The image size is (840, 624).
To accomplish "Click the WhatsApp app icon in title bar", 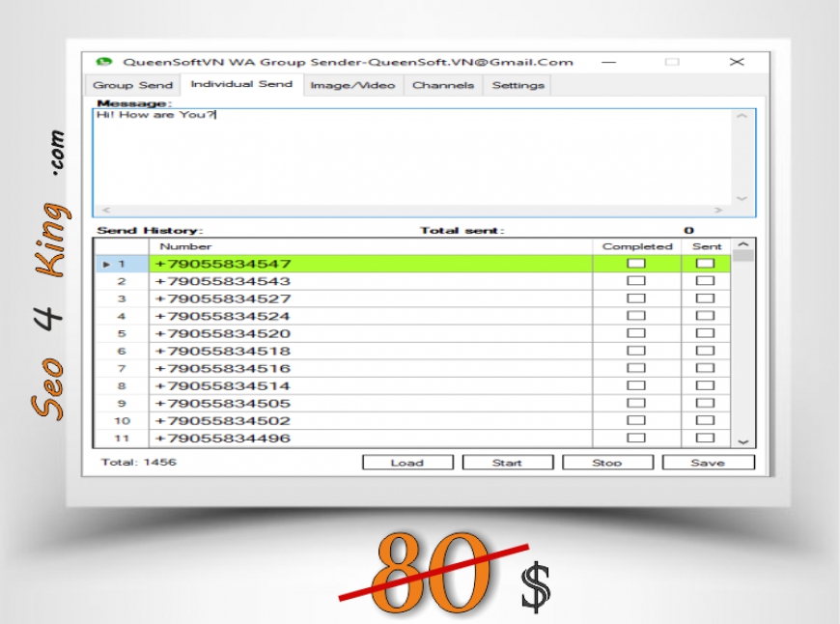I will pos(104,62).
